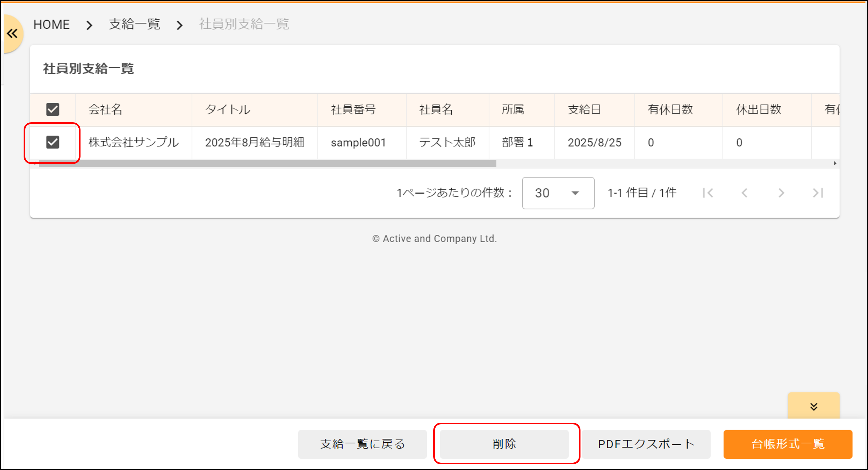Click the dropdown arrow next to 30
The height and width of the screenshot is (470, 868).
[575, 193]
